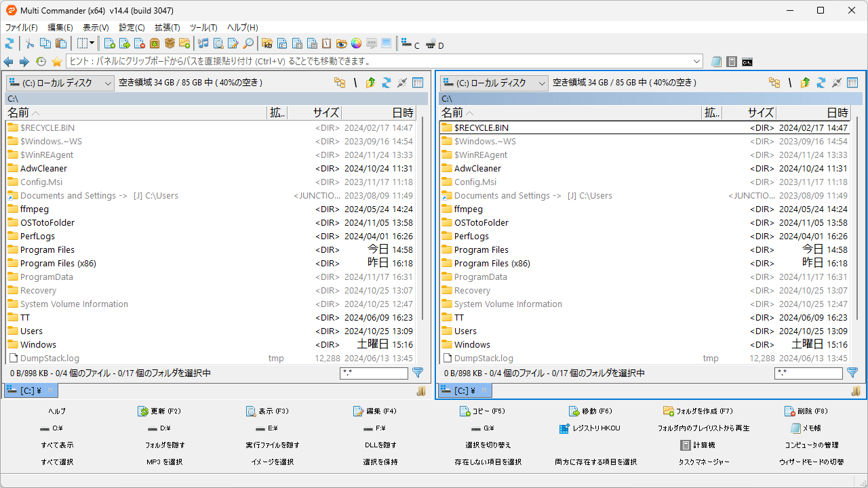Screen dimensions: 868x488
Task: Click the タスクマネージャー button
Action: tap(704, 462)
